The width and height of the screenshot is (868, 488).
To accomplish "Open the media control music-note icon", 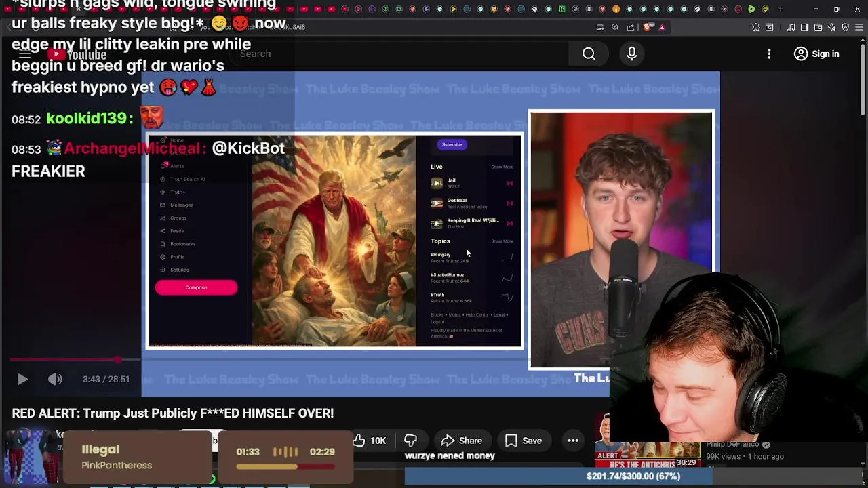I will point(791,27).
